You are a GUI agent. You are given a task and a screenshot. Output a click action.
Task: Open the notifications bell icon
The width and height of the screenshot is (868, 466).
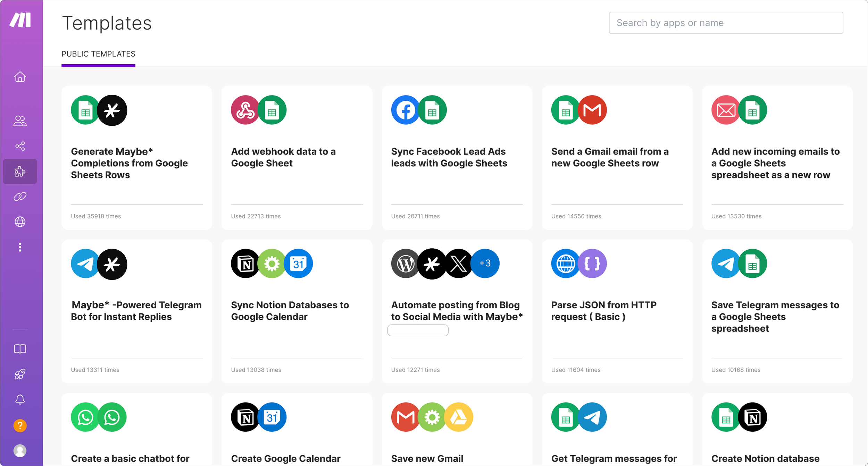tap(20, 399)
